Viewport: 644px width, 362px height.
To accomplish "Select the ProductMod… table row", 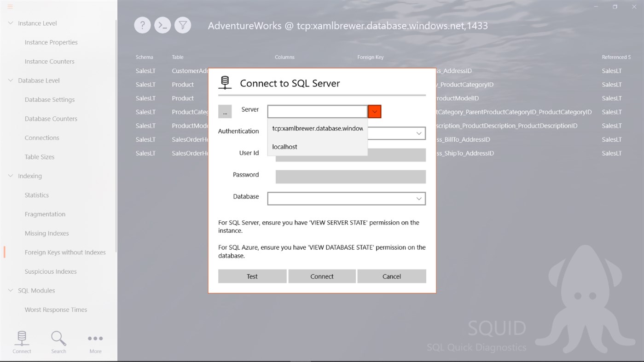I will point(190,126).
